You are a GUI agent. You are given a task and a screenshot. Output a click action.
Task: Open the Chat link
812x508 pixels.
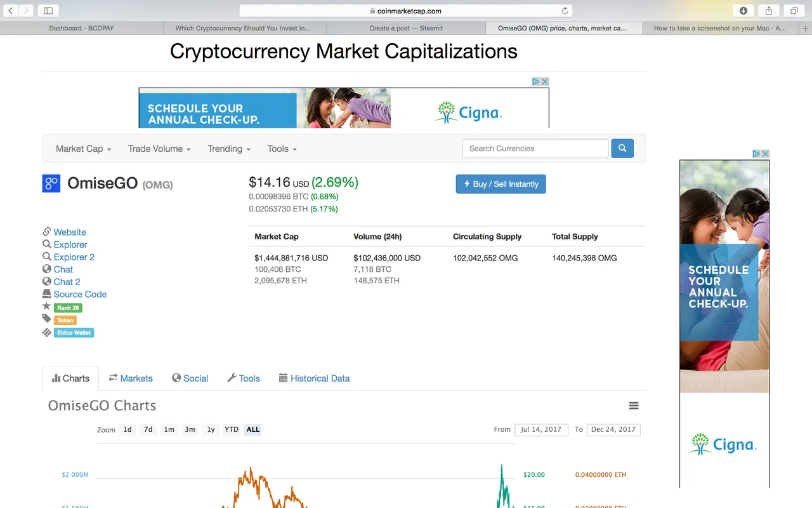pos(63,269)
